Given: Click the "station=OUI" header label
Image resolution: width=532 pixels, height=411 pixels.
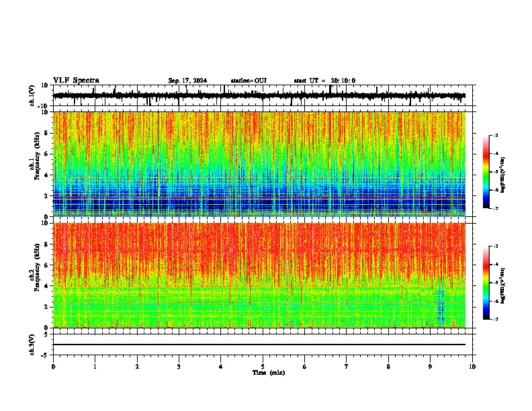Looking at the screenshot, I should 249,81.
